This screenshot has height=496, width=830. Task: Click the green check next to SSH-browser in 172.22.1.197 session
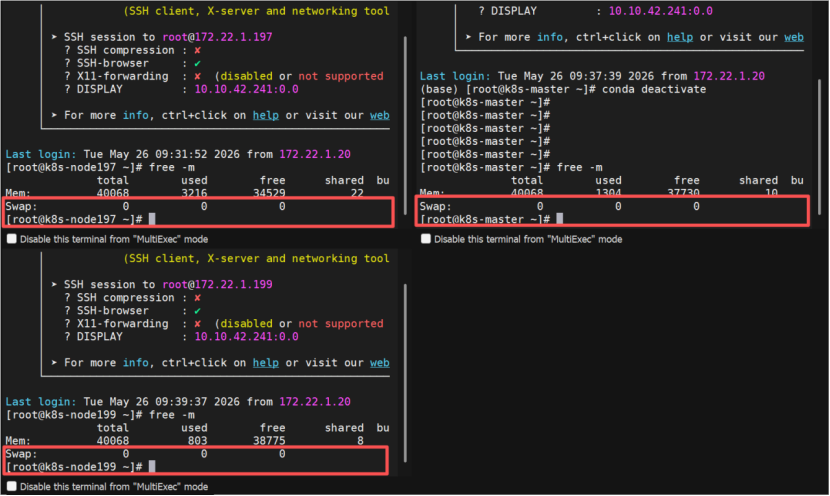(x=197, y=63)
